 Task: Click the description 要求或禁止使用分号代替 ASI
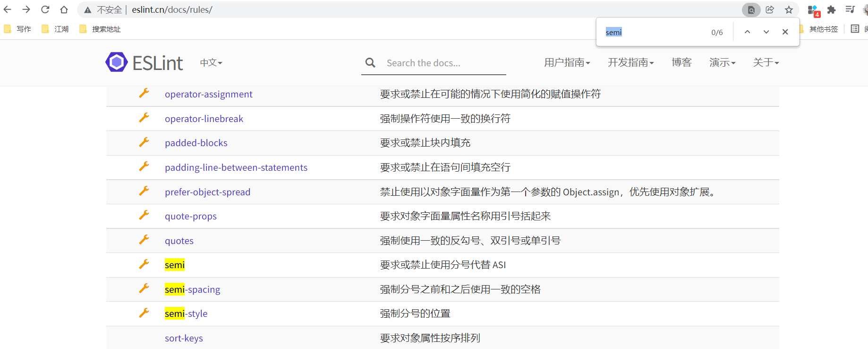coord(443,265)
